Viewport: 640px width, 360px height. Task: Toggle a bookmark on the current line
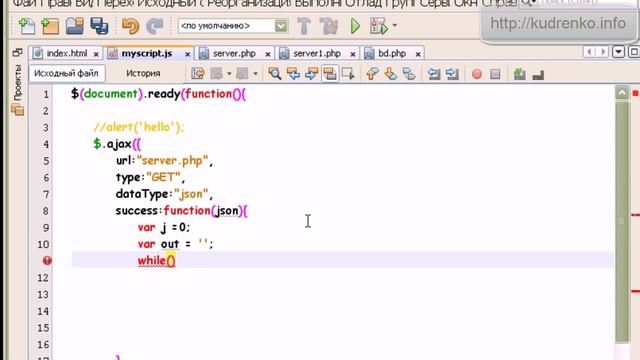(409, 74)
